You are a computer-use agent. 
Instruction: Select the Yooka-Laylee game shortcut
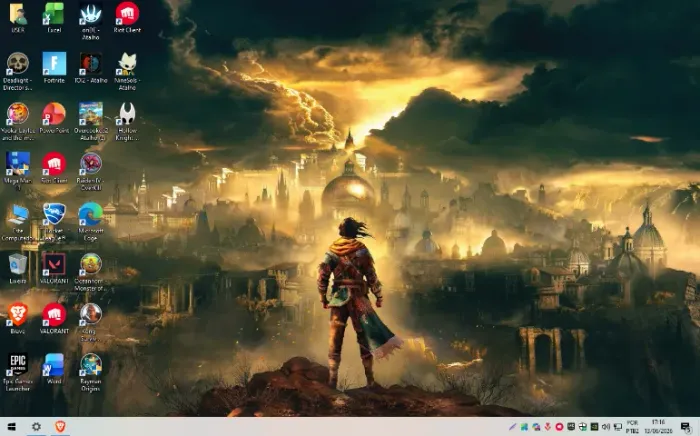(x=18, y=121)
